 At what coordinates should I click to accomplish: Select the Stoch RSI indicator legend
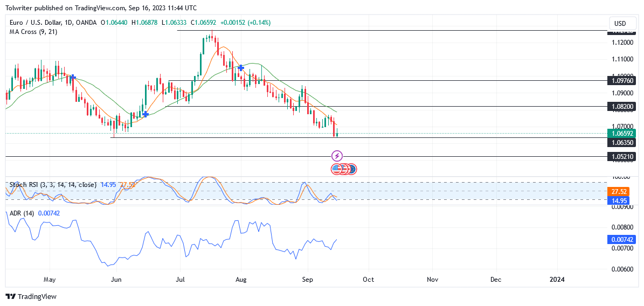click(53, 185)
